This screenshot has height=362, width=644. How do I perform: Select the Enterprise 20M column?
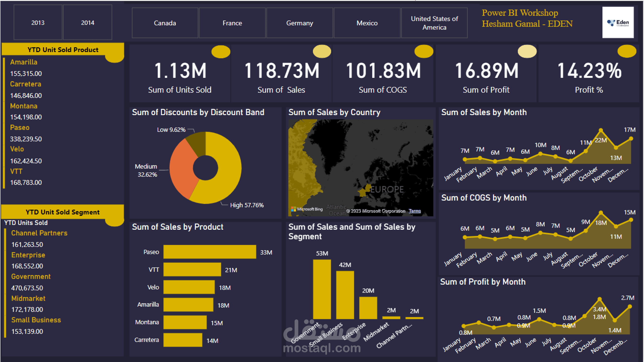(x=368, y=308)
